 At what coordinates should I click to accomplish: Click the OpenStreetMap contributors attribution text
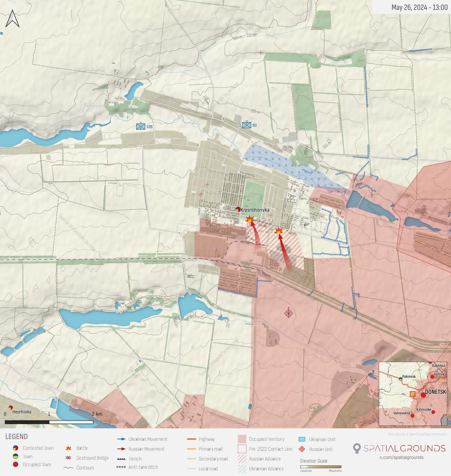(418, 434)
